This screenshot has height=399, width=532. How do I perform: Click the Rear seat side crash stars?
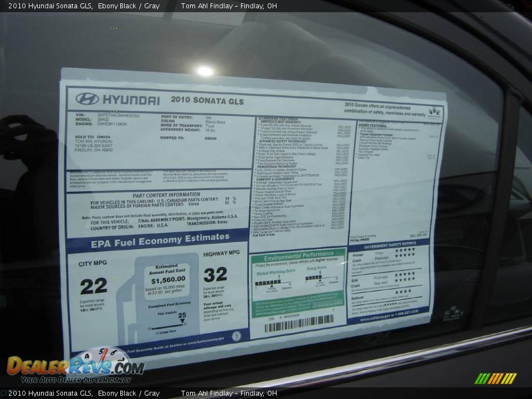[405, 279]
